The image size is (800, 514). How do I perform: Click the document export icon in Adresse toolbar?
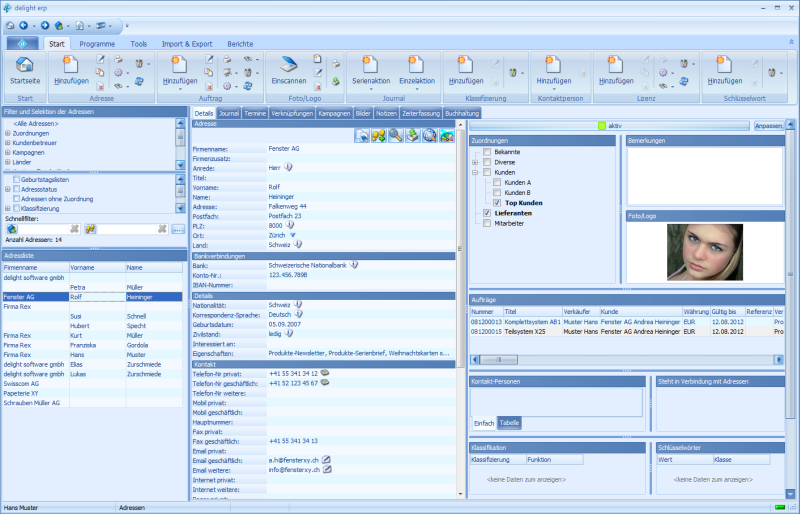click(x=362, y=135)
